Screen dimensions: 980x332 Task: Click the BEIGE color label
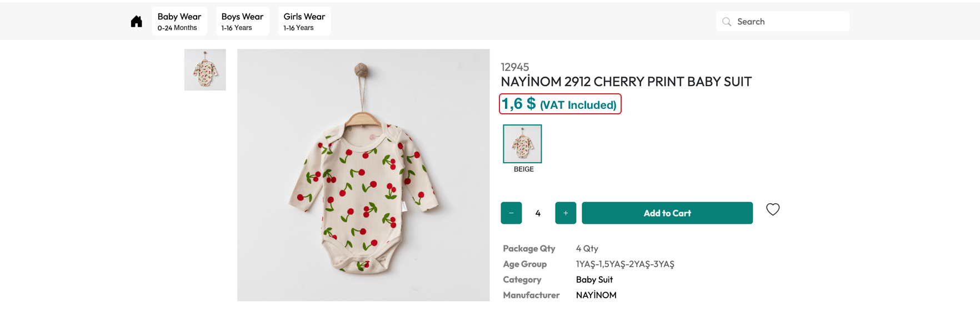coord(523,169)
